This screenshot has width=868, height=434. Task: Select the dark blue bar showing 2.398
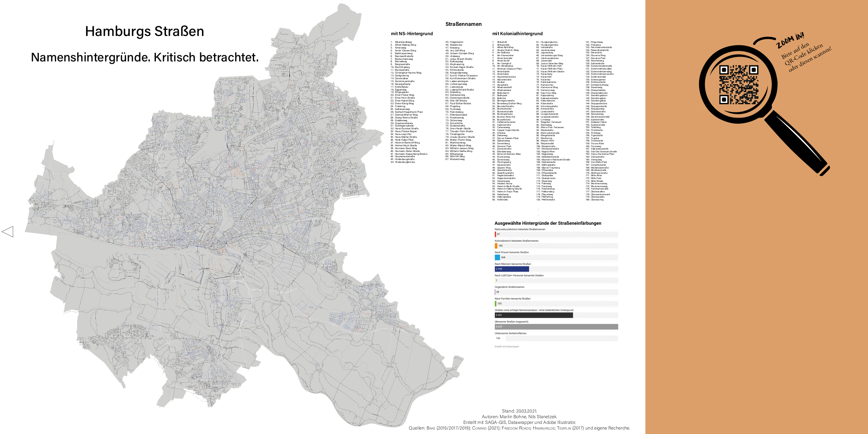[512, 269]
